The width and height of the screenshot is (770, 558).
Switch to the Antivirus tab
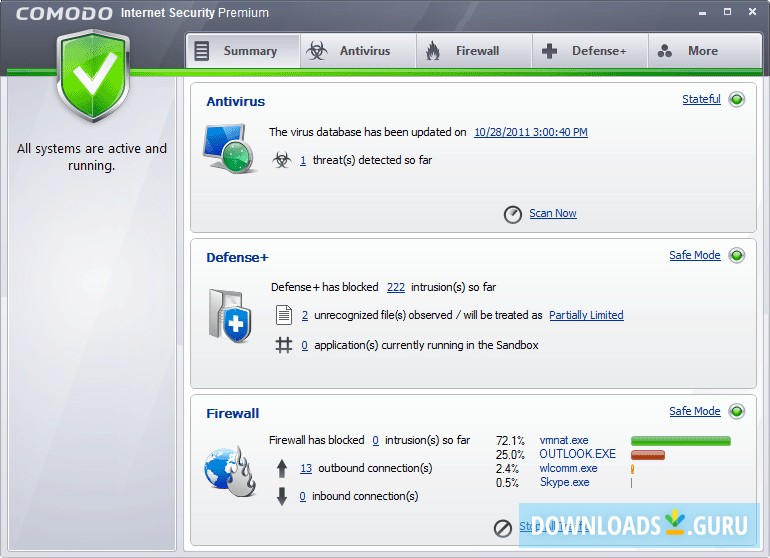point(358,51)
